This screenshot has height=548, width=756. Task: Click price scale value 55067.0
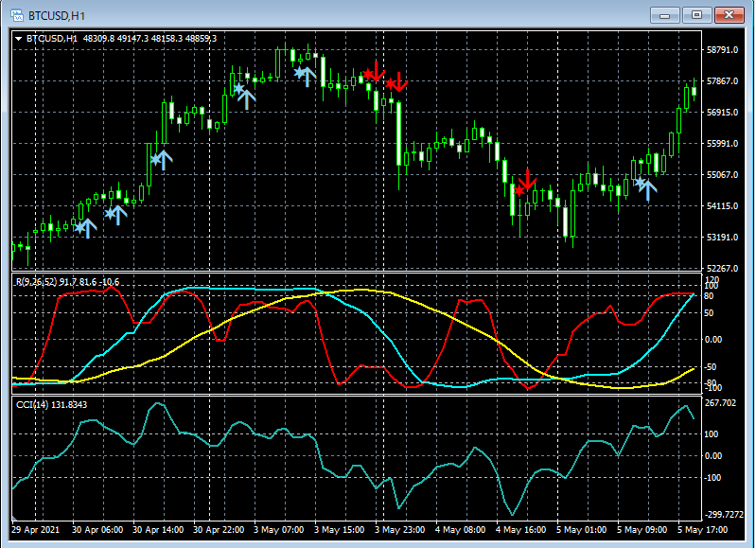[722, 175]
